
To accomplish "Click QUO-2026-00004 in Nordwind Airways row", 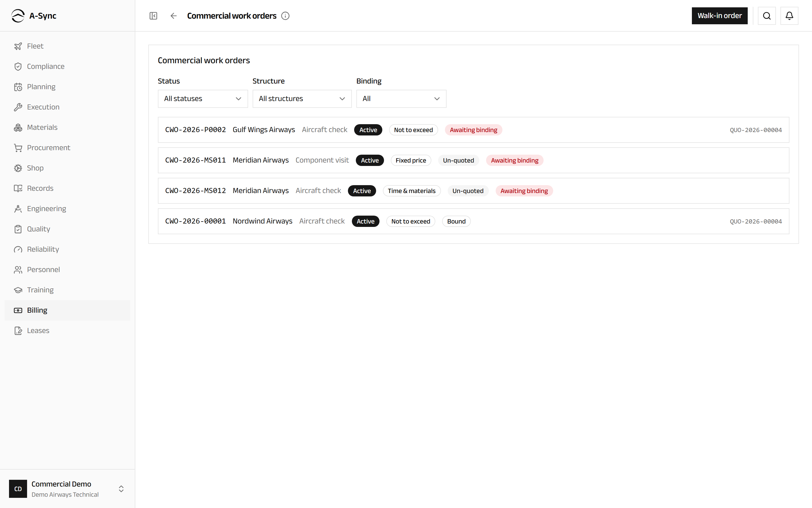I will pyautogui.click(x=756, y=222).
